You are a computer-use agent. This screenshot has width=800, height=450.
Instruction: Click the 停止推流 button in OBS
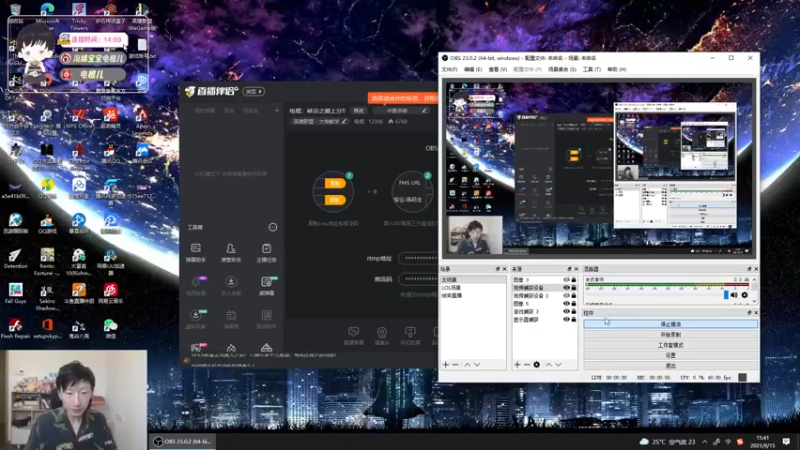(670, 324)
